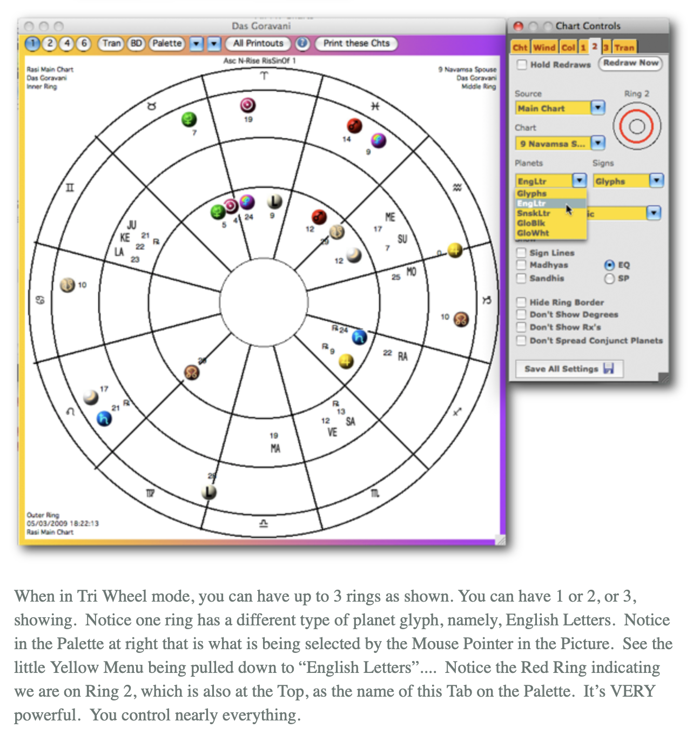Select the 2-chart layout button
The height and width of the screenshot is (755, 700).
(49, 44)
